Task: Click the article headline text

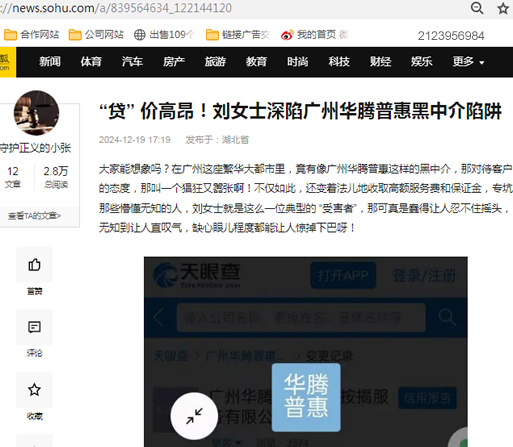Action: click(300, 111)
